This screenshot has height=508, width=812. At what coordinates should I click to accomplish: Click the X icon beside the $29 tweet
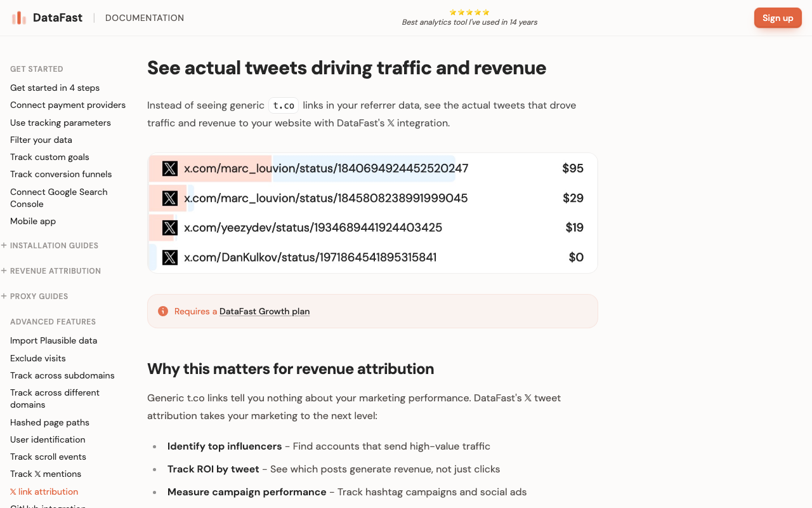pyautogui.click(x=169, y=198)
